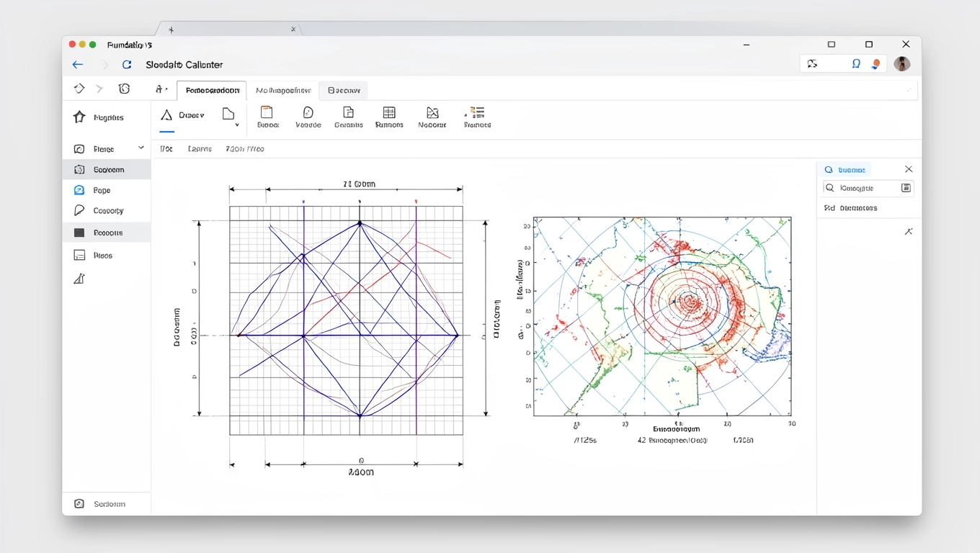Click the speech bubble face icon in the ribbon
Viewport: 980px width, 553px height.
[308, 112]
